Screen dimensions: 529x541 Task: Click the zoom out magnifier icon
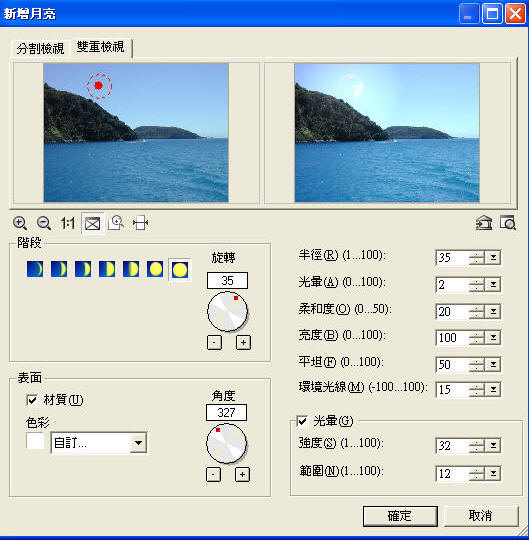[44, 223]
